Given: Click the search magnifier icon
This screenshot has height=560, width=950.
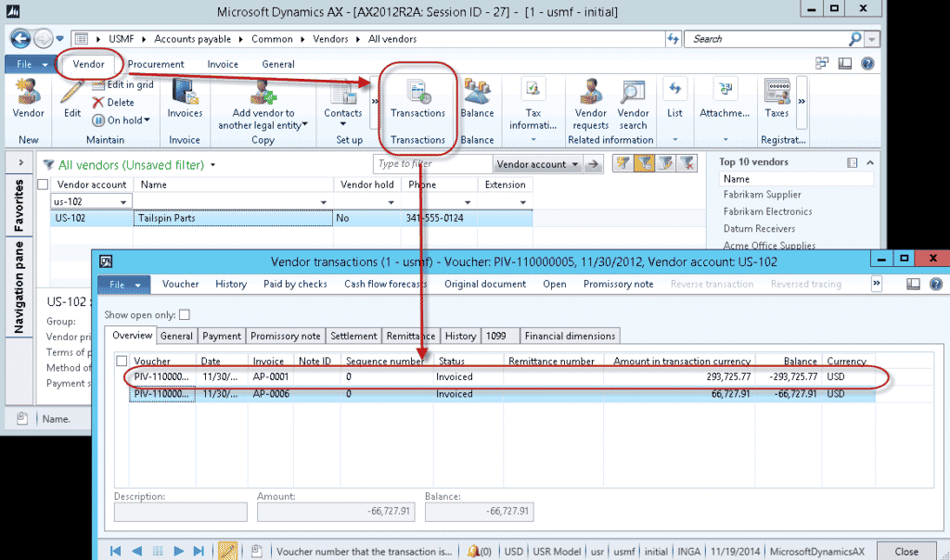Looking at the screenshot, I should 854,39.
